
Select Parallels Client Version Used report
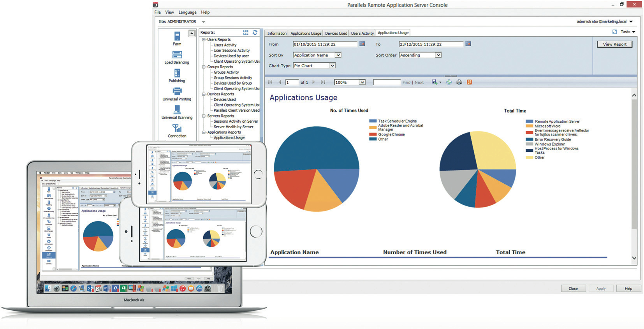click(x=236, y=110)
